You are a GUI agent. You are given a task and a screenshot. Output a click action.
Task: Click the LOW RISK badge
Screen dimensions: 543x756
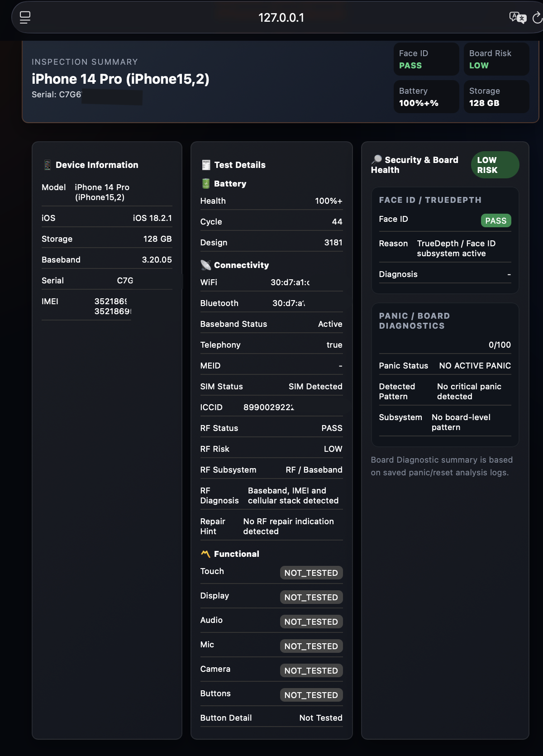pyautogui.click(x=495, y=165)
